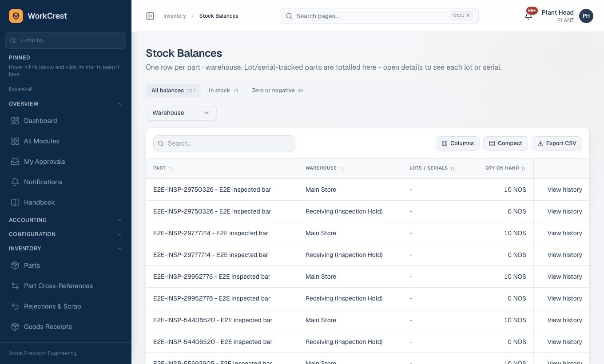Toggle Compact table density
604x364 pixels.
coord(505,143)
